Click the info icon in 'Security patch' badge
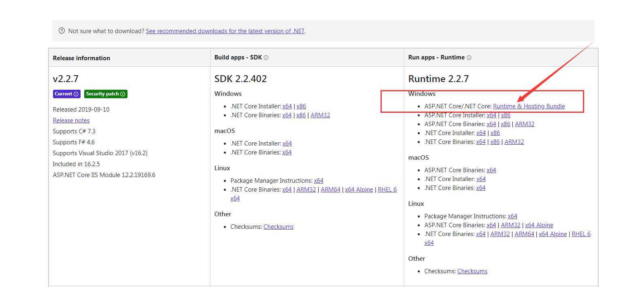Screen dimensions: 644x287 pos(123,94)
